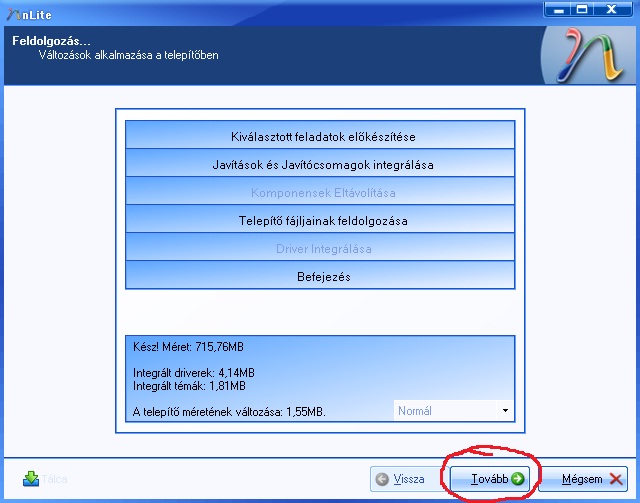The width and height of the screenshot is (640, 503).
Task: Click the Tálca tray label
Action: (54, 479)
